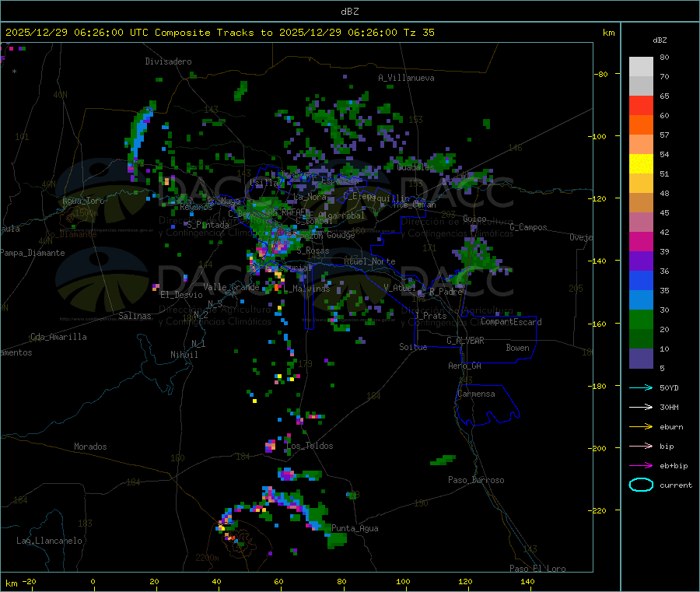Click the -80 km tick on right axis

point(601,75)
